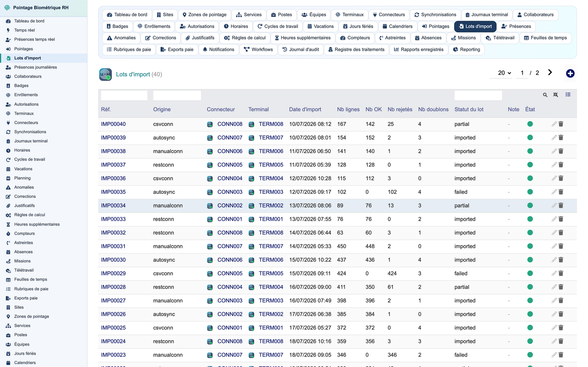This screenshot has height=367, width=588.
Task: Select Temps réel in sidebar
Action: (24, 30)
